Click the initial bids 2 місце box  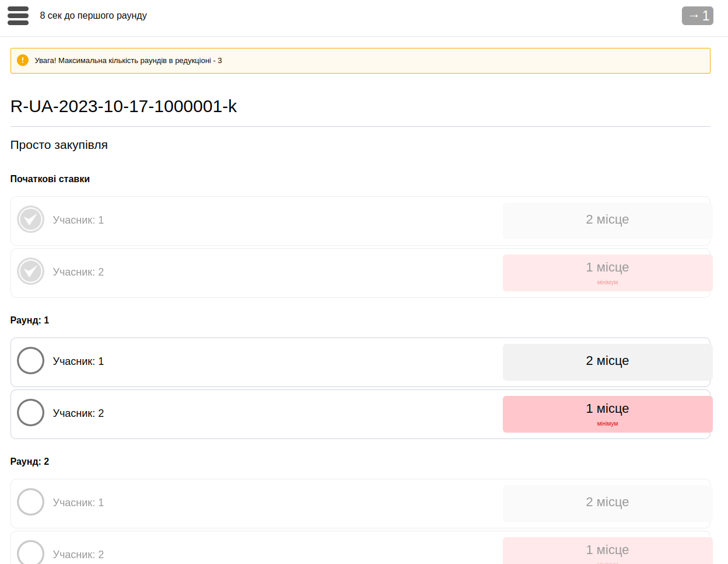tap(607, 220)
